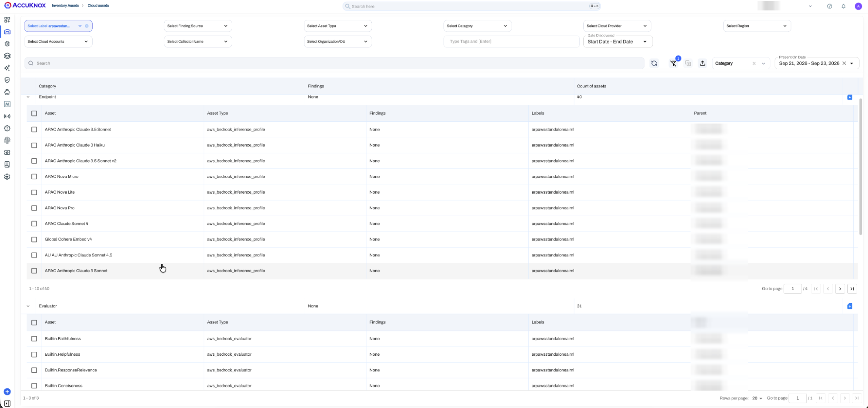Select the Global Cohere Embed v4 checkbox
868x408 pixels.
point(34,239)
